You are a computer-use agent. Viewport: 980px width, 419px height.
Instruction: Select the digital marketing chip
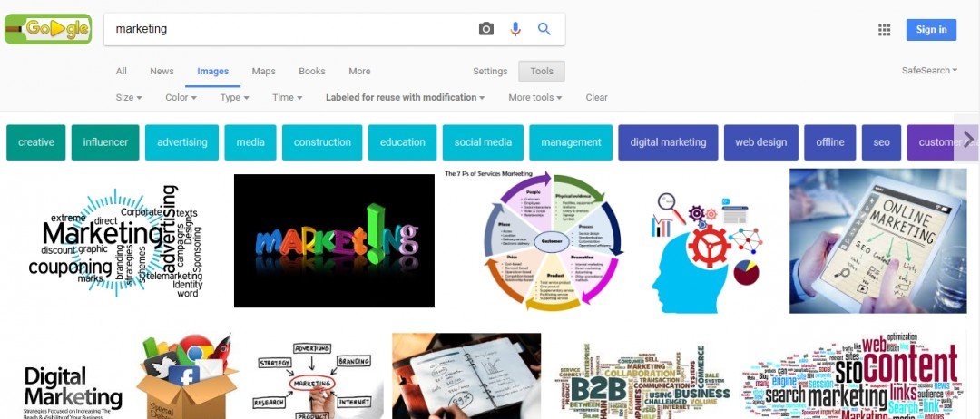coord(668,142)
